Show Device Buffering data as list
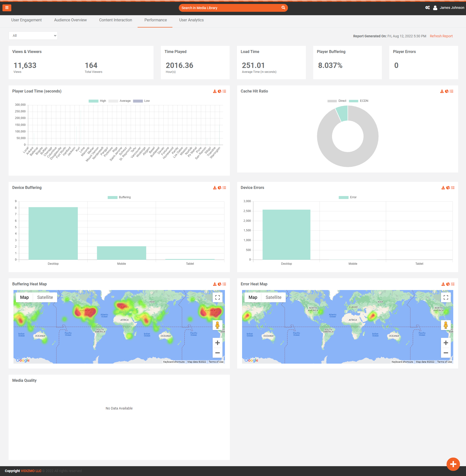Screen dimensions: 466x476 (x=224, y=188)
